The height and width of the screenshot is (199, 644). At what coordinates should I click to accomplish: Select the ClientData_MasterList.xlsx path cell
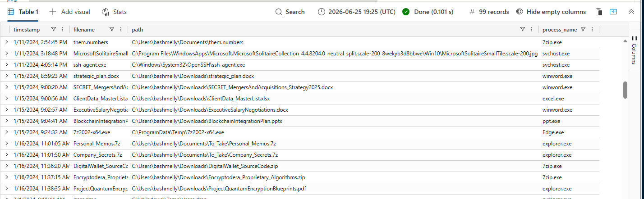click(x=201, y=99)
